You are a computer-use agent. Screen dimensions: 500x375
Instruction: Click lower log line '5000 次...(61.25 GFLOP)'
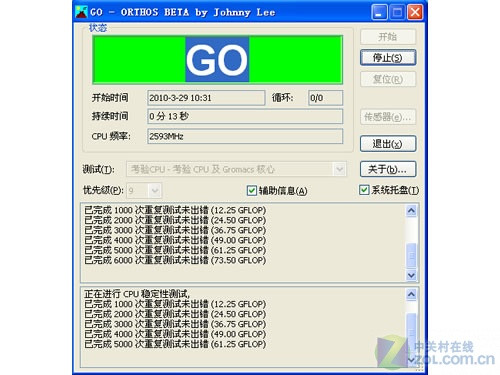click(x=175, y=344)
